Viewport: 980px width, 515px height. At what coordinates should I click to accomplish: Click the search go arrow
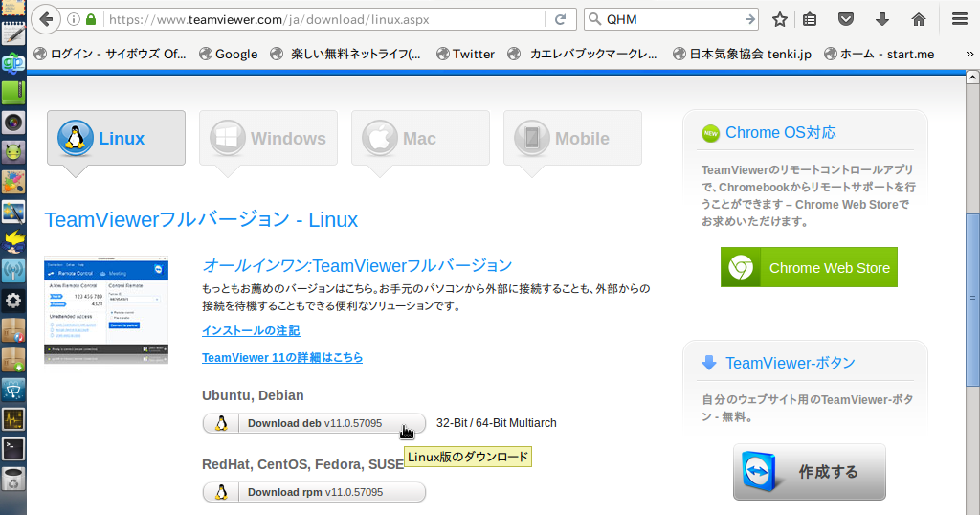(750, 19)
